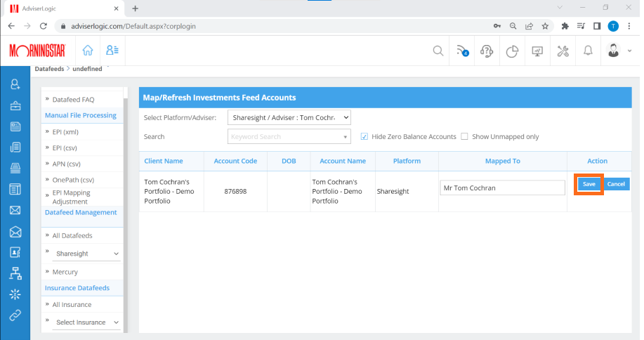Screen dimensions: 644x340
Task: Open Datafeed FAQ menu item
Action: (73, 99)
